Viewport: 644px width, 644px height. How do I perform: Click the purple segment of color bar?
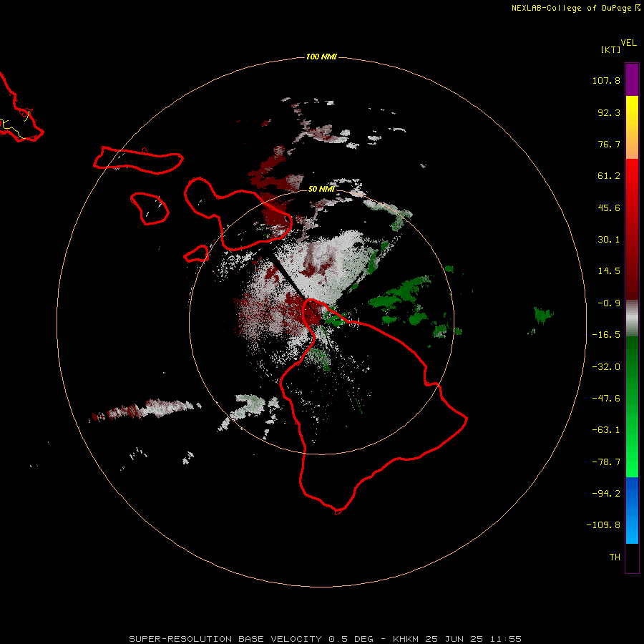click(632, 79)
